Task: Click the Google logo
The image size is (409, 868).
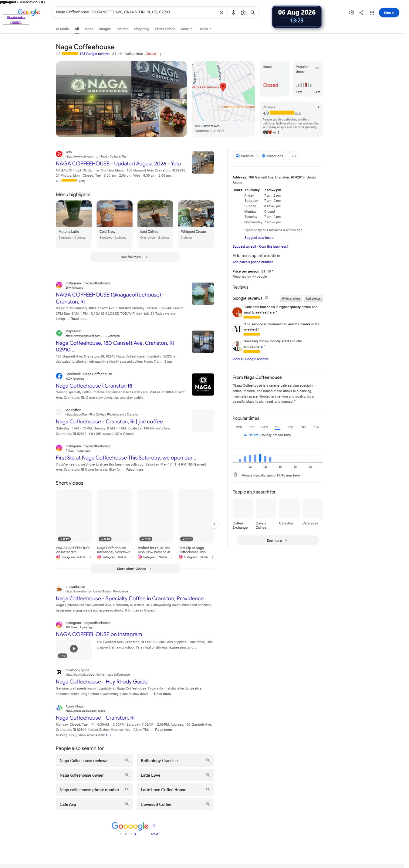Action: click(x=29, y=12)
